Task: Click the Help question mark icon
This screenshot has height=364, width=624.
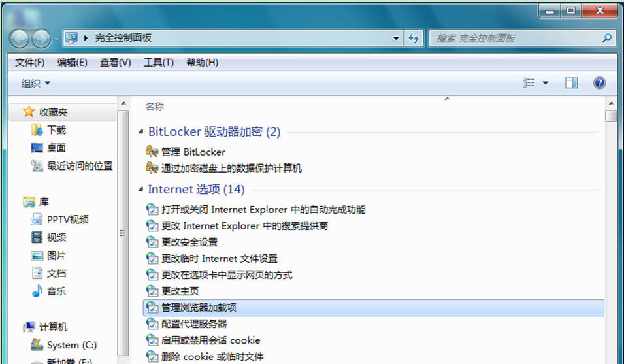Action: [599, 83]
